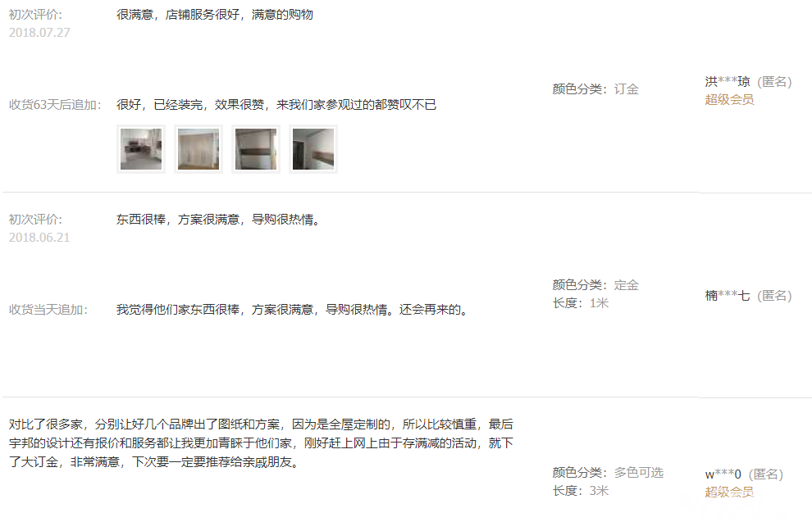
Task: Click the review date 2018.06.21
Action: click(39, 238)
